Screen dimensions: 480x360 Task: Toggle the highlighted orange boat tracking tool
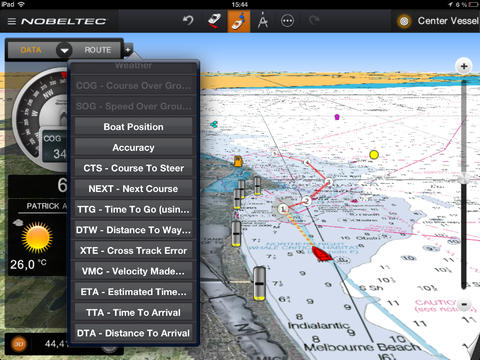point(239,21)
